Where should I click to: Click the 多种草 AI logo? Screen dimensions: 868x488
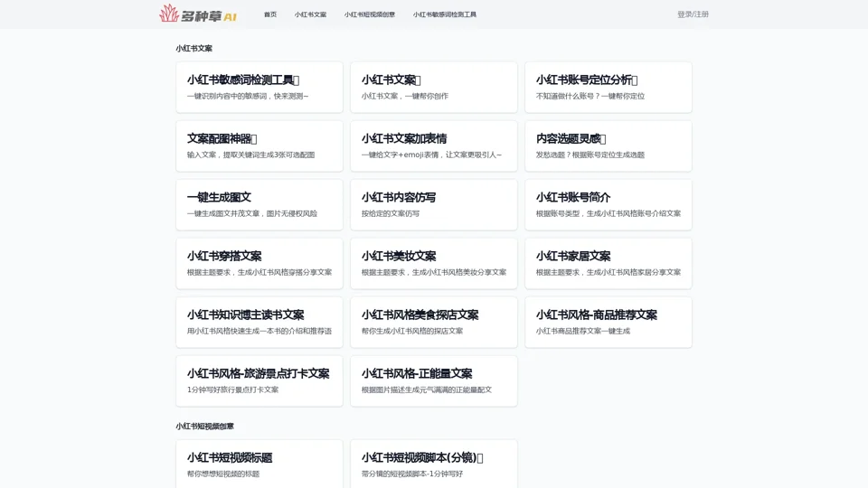click(198, 14)
